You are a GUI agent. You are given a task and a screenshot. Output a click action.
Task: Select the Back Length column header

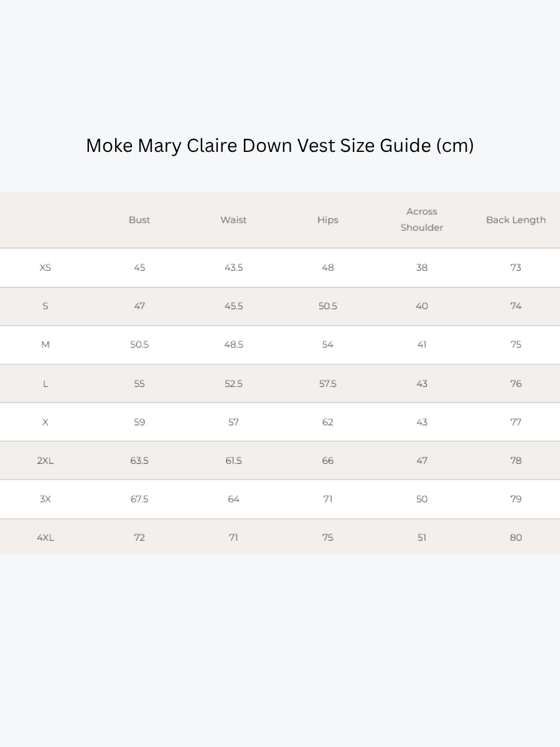tap(516, 220)
